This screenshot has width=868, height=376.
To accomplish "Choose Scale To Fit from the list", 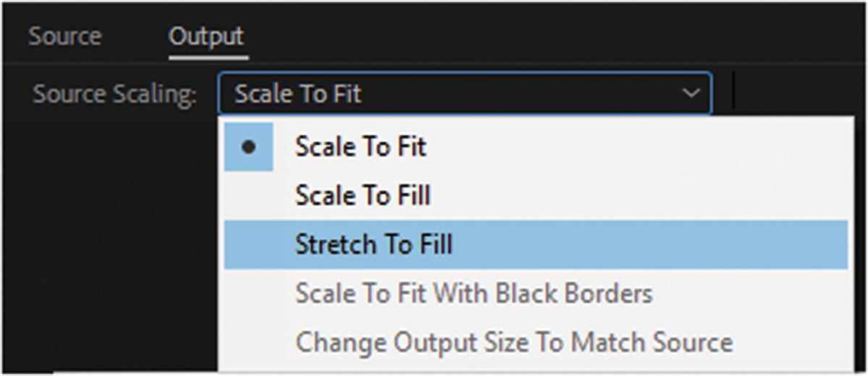I will point(361,147).
